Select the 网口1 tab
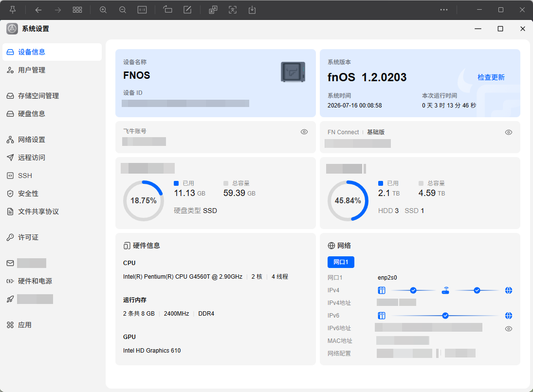 click(341, 262)
